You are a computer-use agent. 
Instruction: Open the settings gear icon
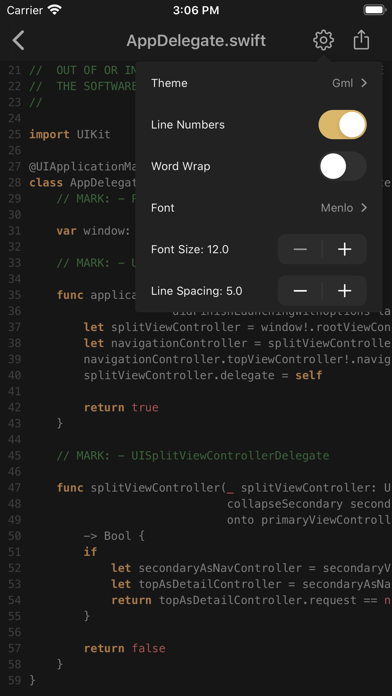click(x=323, y=40)
